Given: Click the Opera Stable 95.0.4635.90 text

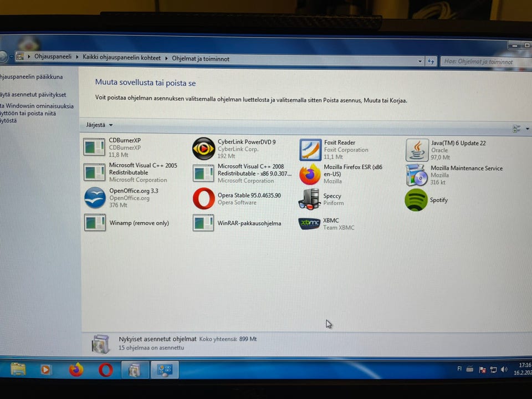Looking at the screenshot, I should coord(249,196).
